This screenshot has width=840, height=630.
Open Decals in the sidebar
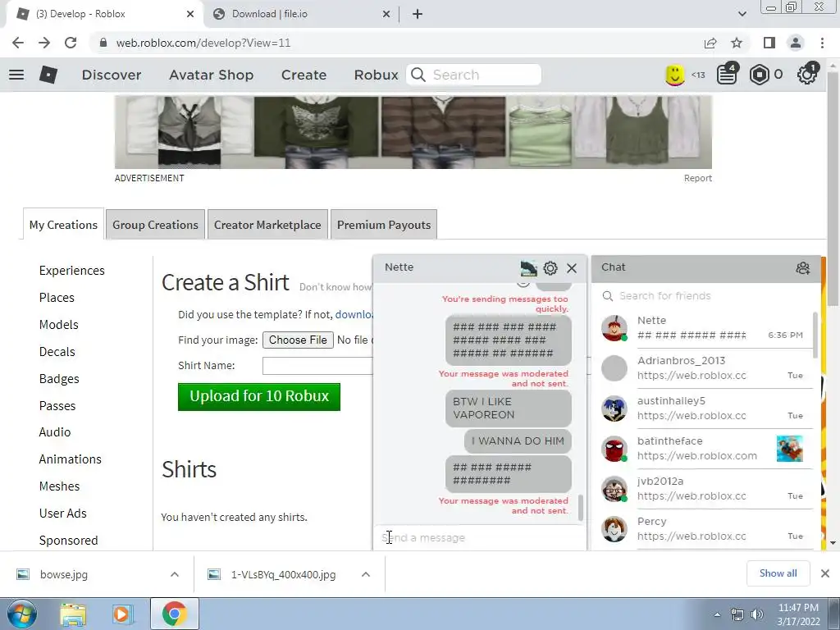pos(57,352)
